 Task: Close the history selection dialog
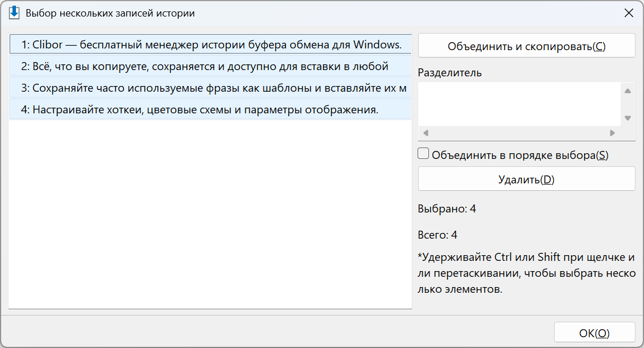[x=629, y=13]
